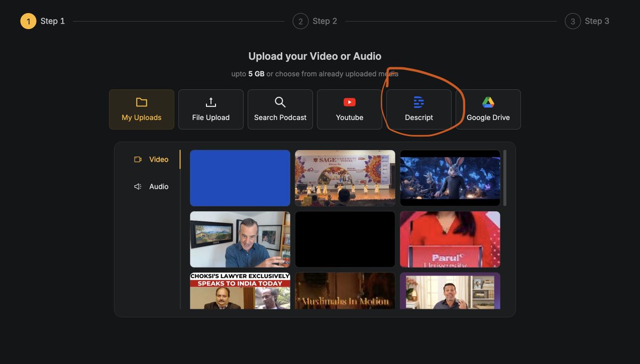This screenshot has height=364, width=640.
Task: Select the animated rabbit video thumbnail
Action: [450, 178]
